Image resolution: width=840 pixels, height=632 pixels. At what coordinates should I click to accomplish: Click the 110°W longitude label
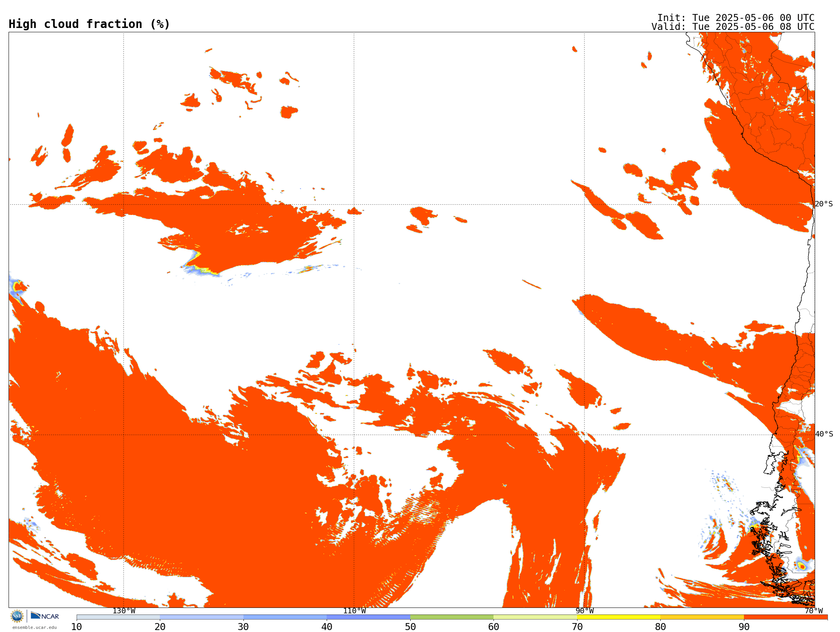click(x=354, y=611)
